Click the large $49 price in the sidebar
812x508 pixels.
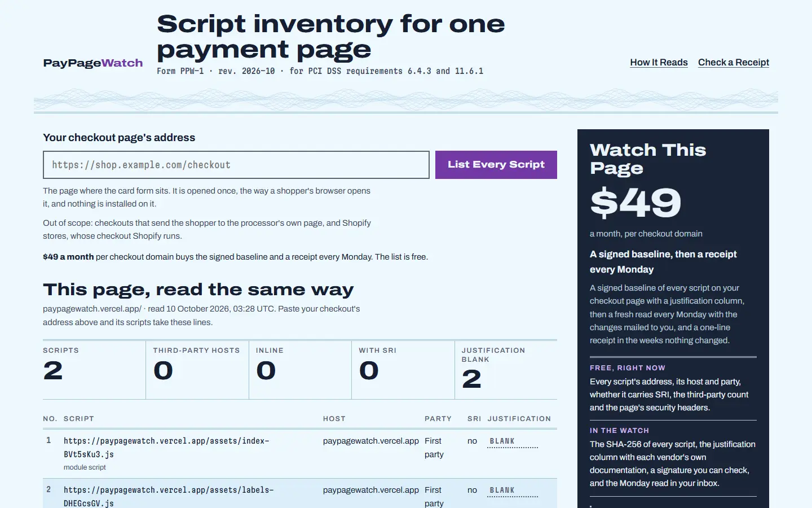click(636, 203)
